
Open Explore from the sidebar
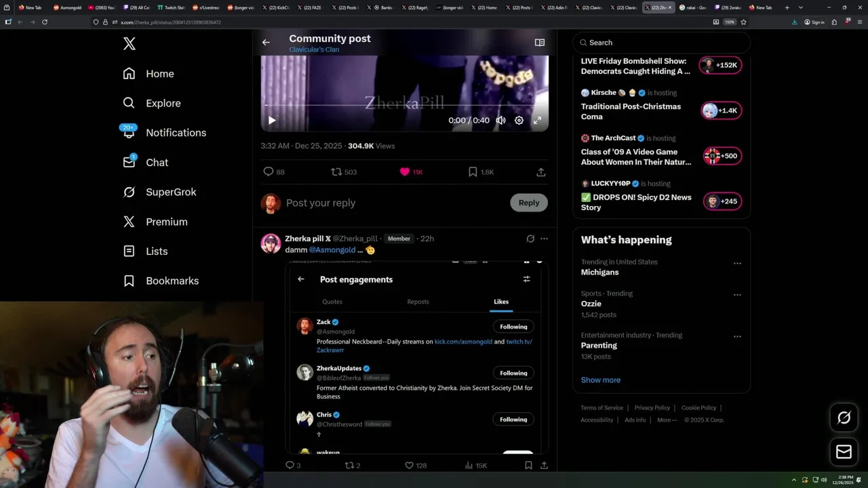(x=152, y=103)
